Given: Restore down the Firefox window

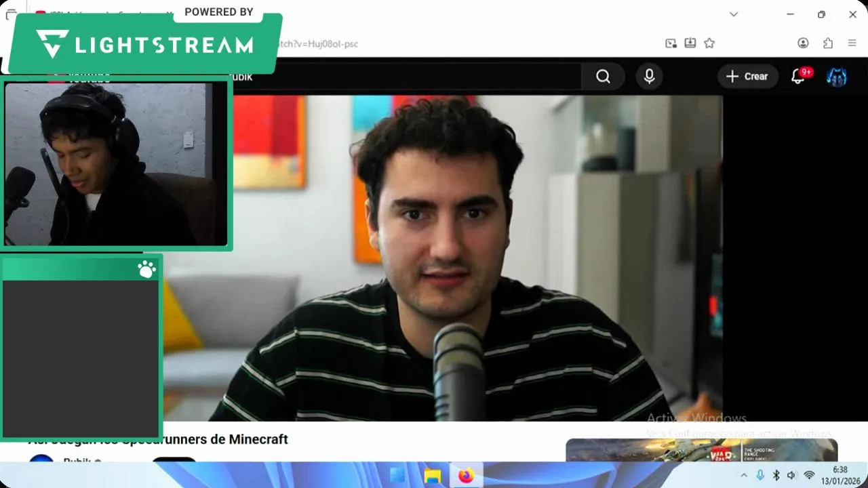Looking at the screenshot, I should tap(821, 14).
